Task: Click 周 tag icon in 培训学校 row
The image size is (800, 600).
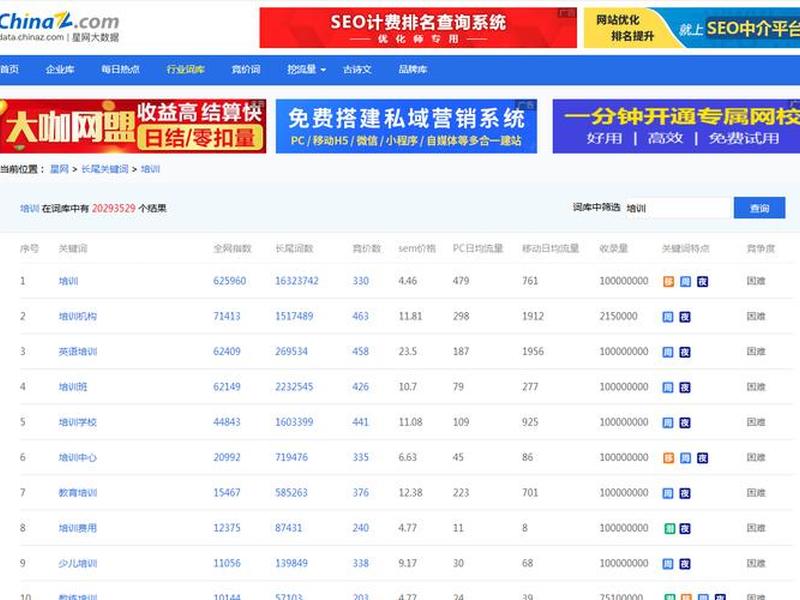Action: point(668,422)
